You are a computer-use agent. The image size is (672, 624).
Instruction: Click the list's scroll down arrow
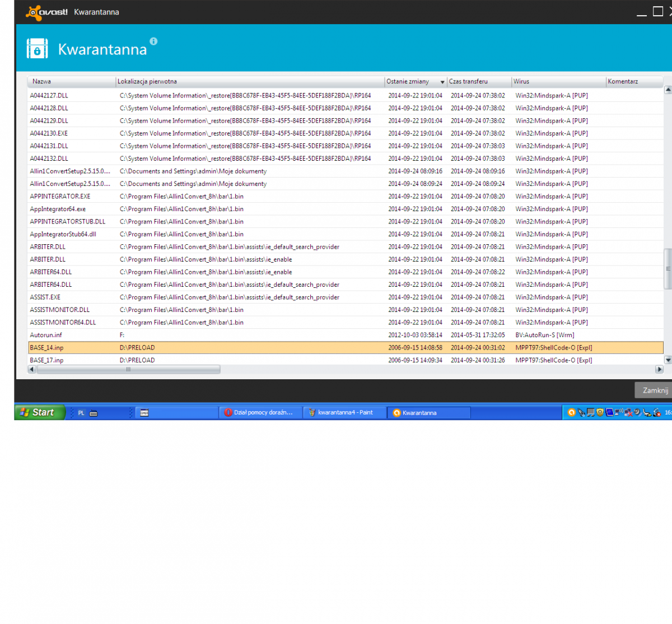pyautogui.click(x=668, y=360)
